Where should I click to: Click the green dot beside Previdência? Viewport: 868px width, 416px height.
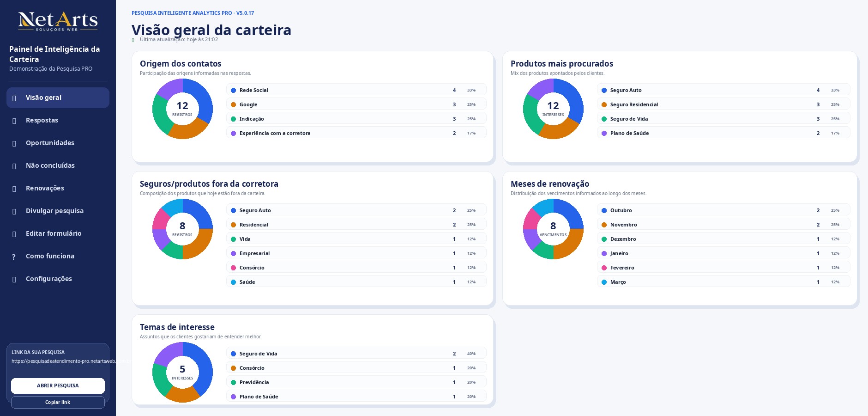click(x=233, y=382)
